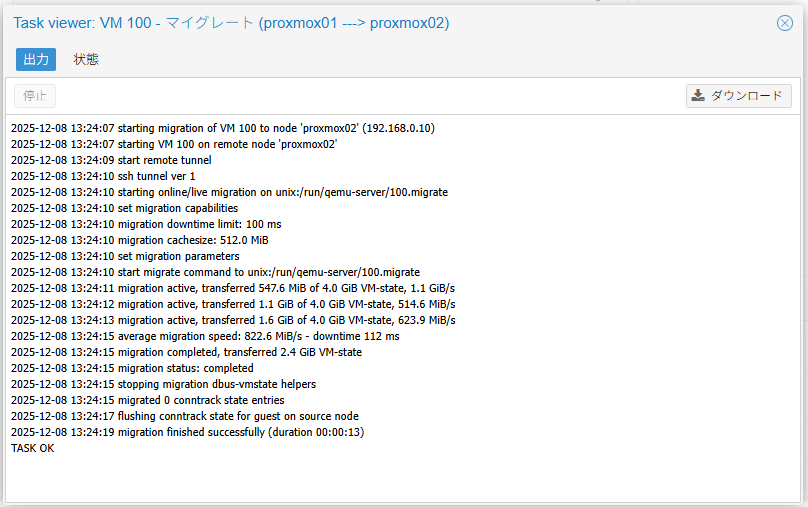Select the 'migration status: completed' line

(x=132, y=368)
